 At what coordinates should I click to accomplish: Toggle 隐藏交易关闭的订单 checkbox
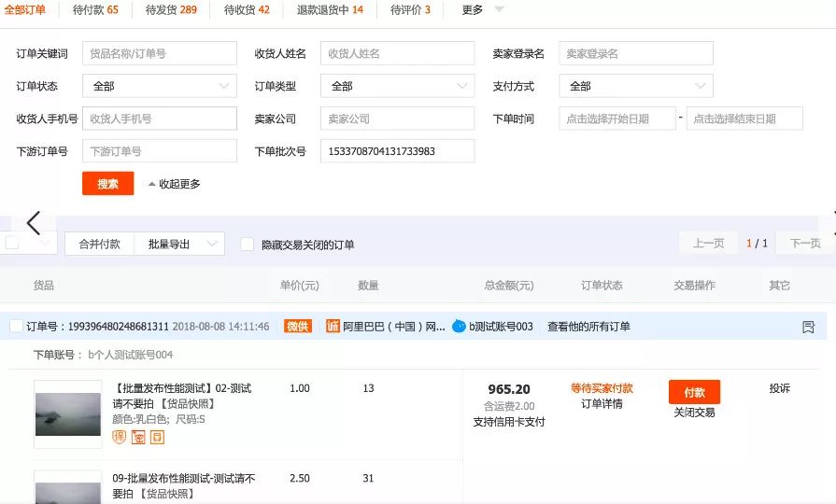[247, 244]
